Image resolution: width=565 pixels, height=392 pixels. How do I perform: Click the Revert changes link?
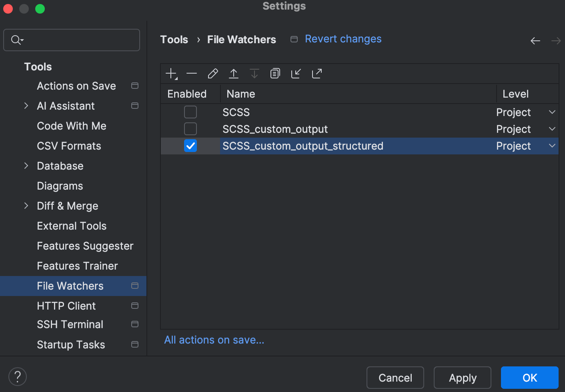coord(343,38)
